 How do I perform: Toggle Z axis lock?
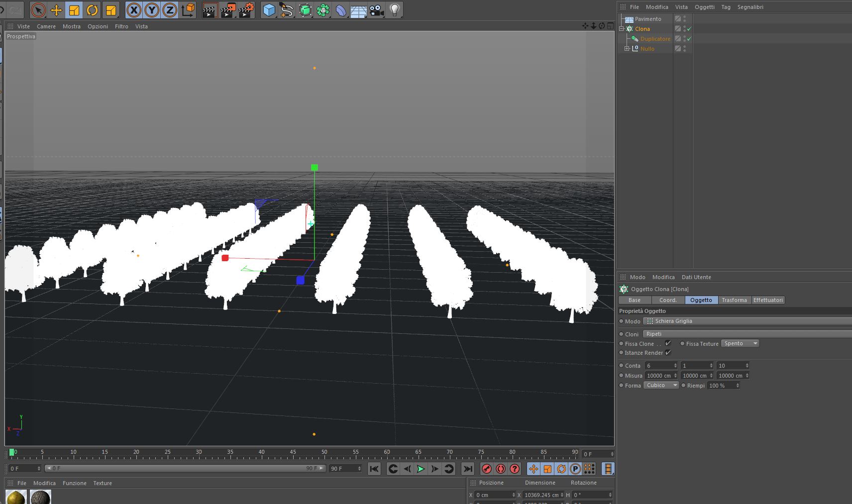[170, 10]
